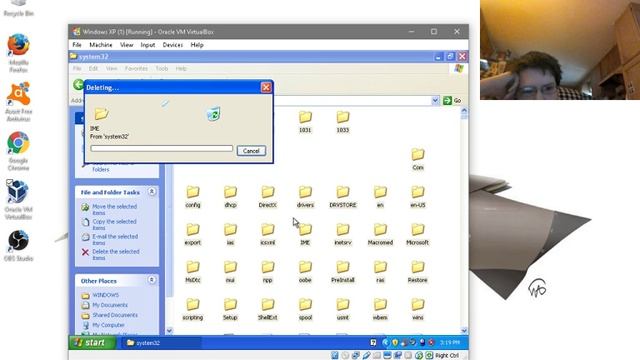This screenshot has height=360, width=640.
Task: Click file list scroll down arrow
Action: click(464, 331)
